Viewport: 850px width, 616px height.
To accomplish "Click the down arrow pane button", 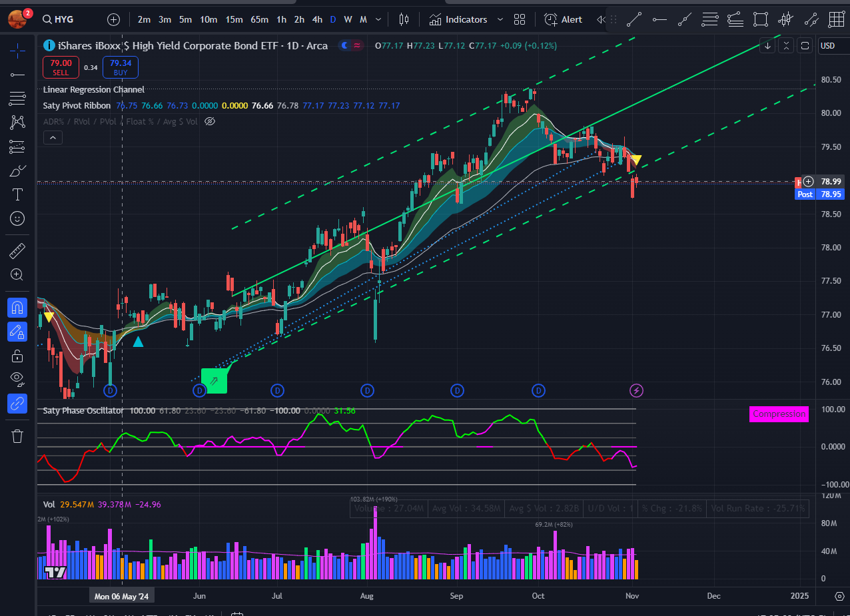I will (767, 46).
